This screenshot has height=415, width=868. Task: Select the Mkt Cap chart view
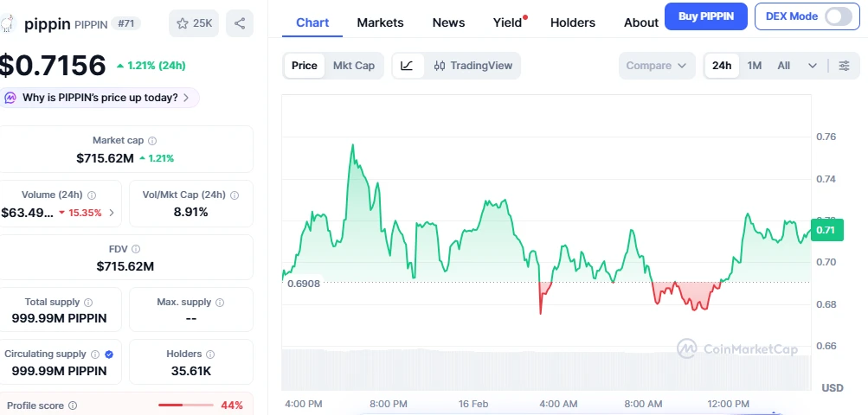coord(353,66)
